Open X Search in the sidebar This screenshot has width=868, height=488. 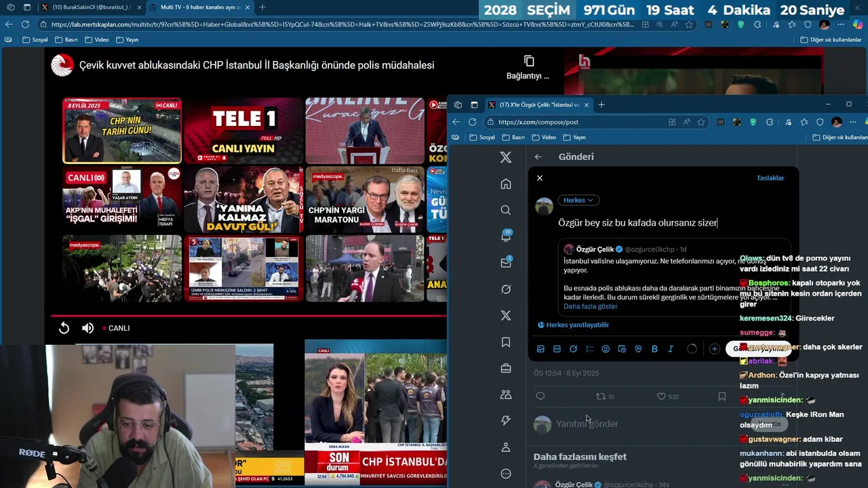click(506, 210)
